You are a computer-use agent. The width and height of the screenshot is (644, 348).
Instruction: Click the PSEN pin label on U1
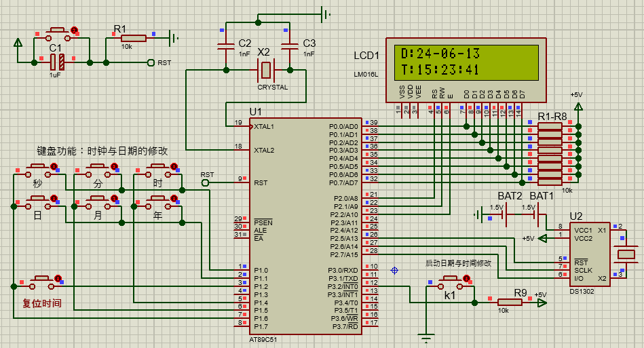click(263, 223)
